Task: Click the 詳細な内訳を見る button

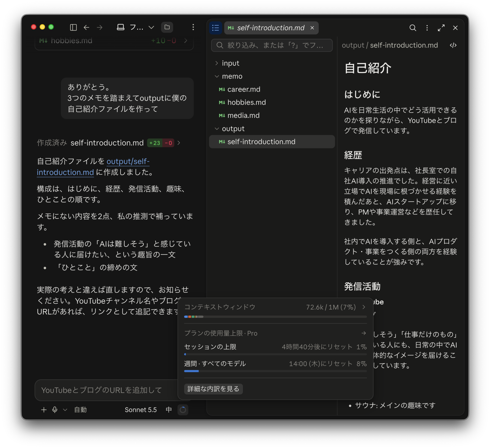Action: [213, 389]
